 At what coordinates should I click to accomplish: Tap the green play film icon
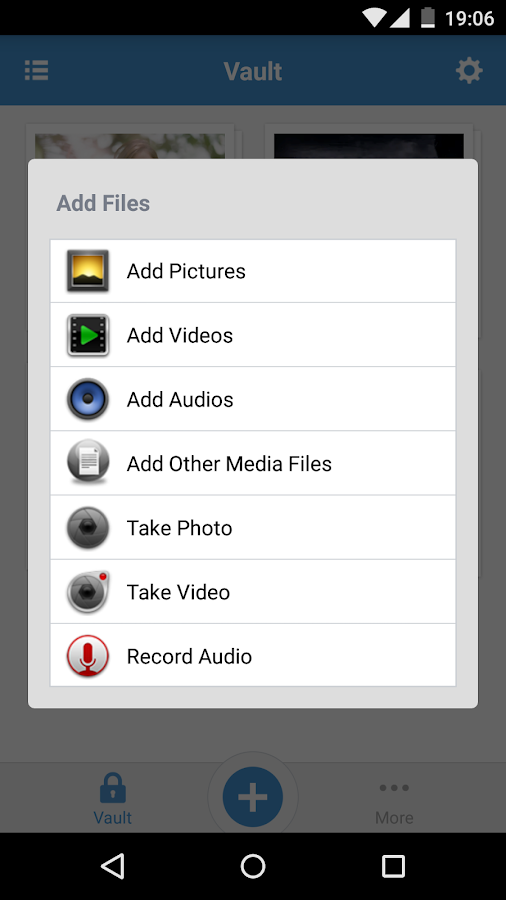(88, 335)
